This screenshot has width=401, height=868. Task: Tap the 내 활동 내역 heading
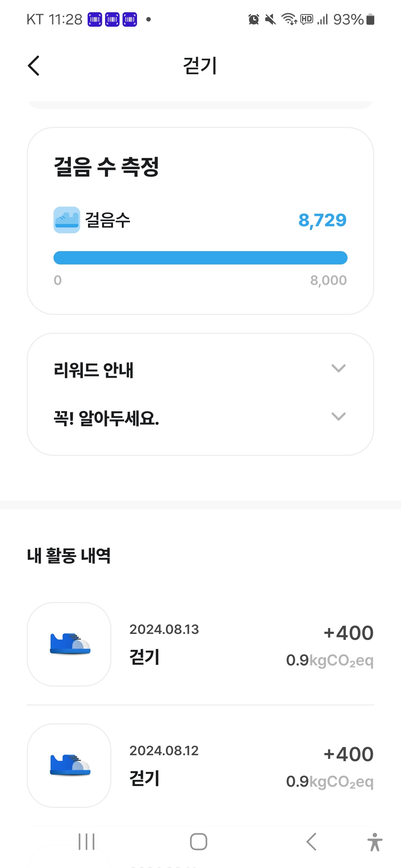pyautogui.click(x=69, y=556)
